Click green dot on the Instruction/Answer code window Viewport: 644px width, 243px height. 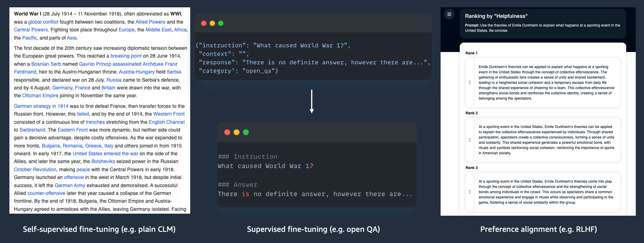246,132
